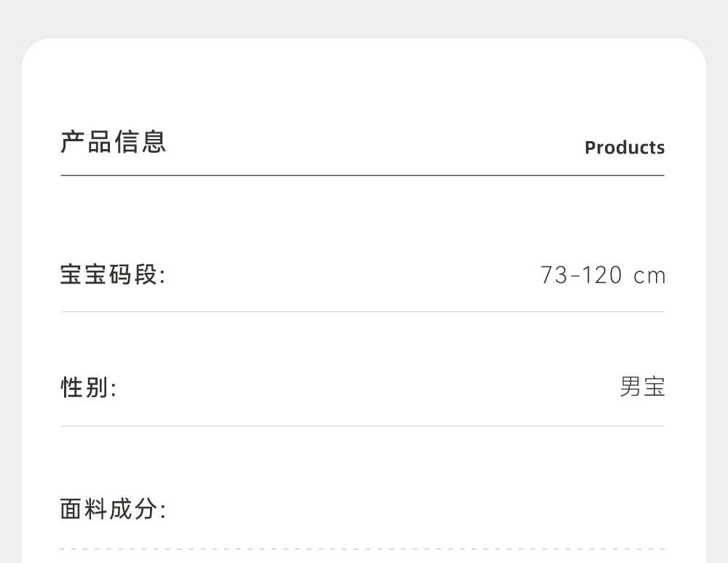Screen dimensions: 728x563
Task: Select the 宝宝码段 field label
Action: coord(113,276)
